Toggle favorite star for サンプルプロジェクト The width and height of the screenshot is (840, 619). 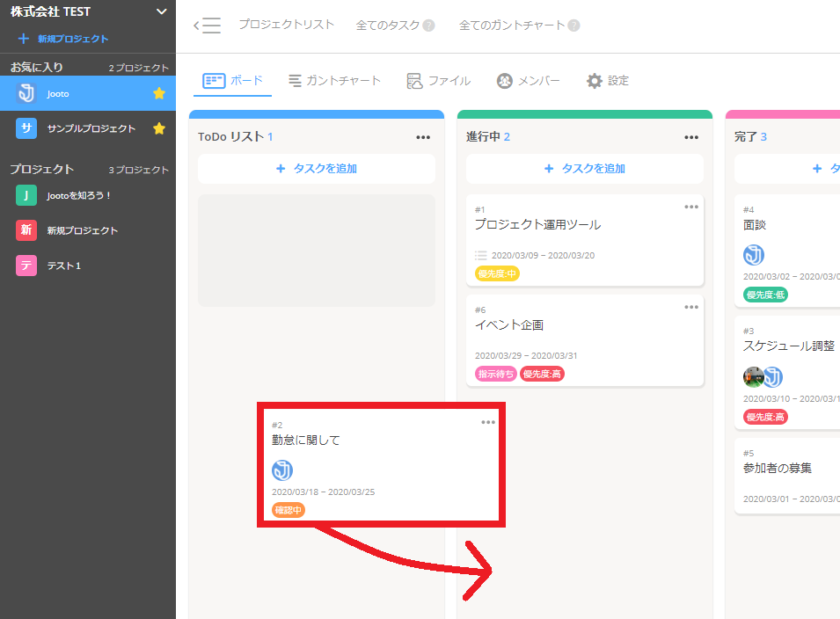click(x=159, y=128)
